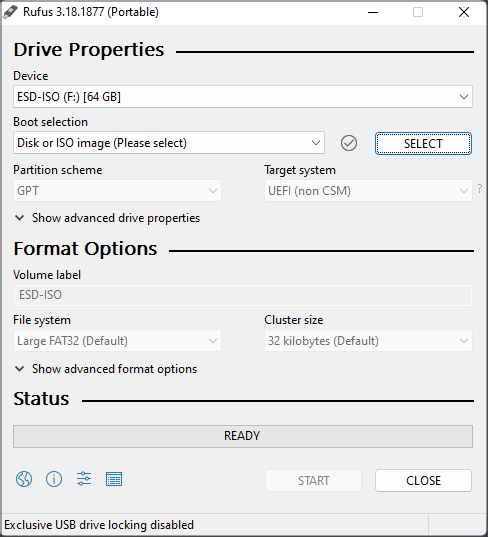The height and width of the screenshot is (537, 488).
Task: Click the START button
Action: [x=313, y=480]
